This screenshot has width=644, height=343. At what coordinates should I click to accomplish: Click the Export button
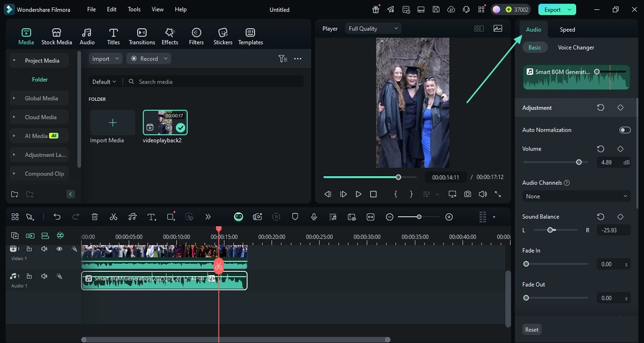pos(557,9)
